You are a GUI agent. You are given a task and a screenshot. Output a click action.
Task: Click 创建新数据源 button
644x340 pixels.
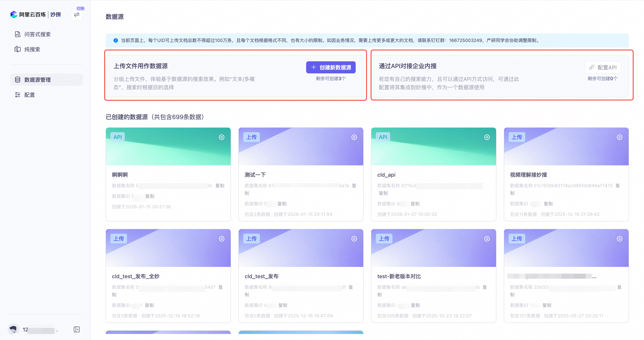tap(331, 67)
